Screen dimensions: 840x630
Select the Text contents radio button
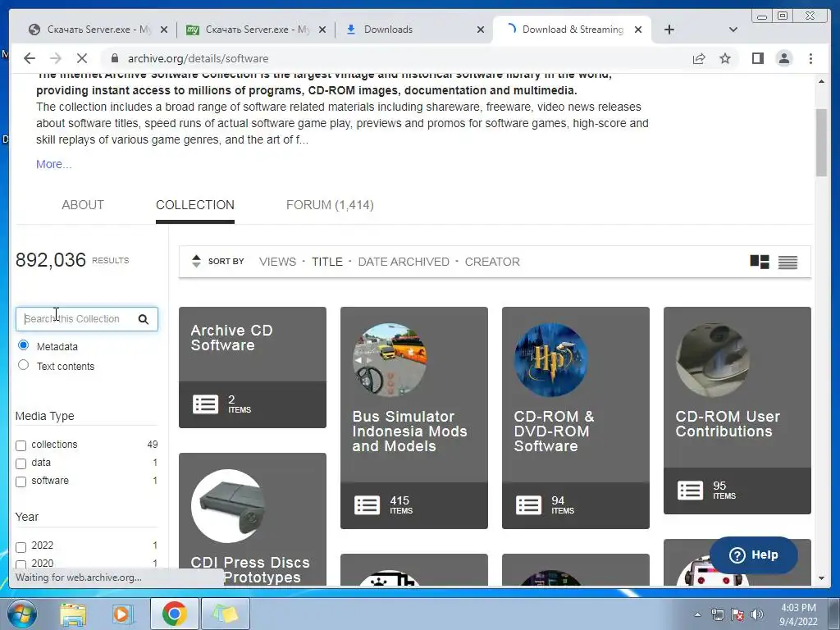coord(23,365)
